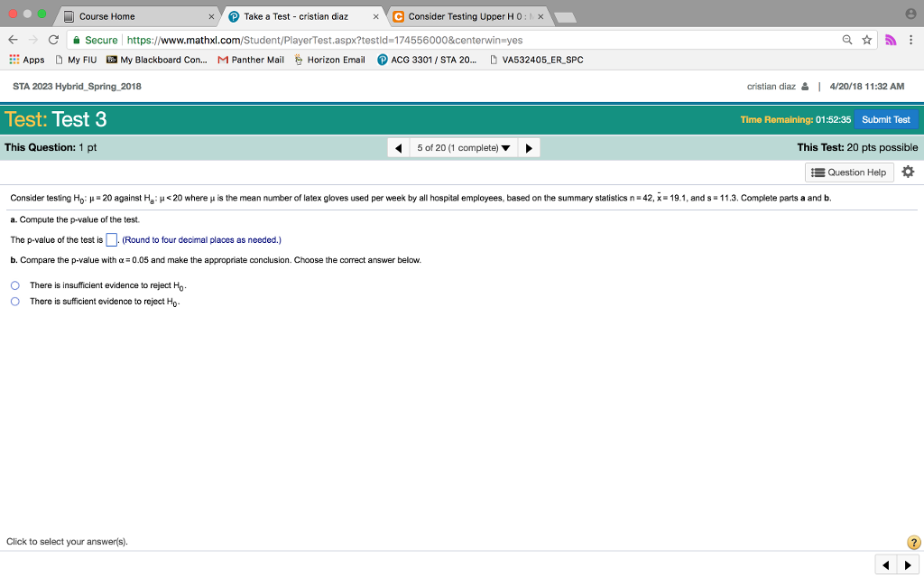Open the Chrome profile avatar icon
Viewport: 924px width, 578px height.
(911, 13)
